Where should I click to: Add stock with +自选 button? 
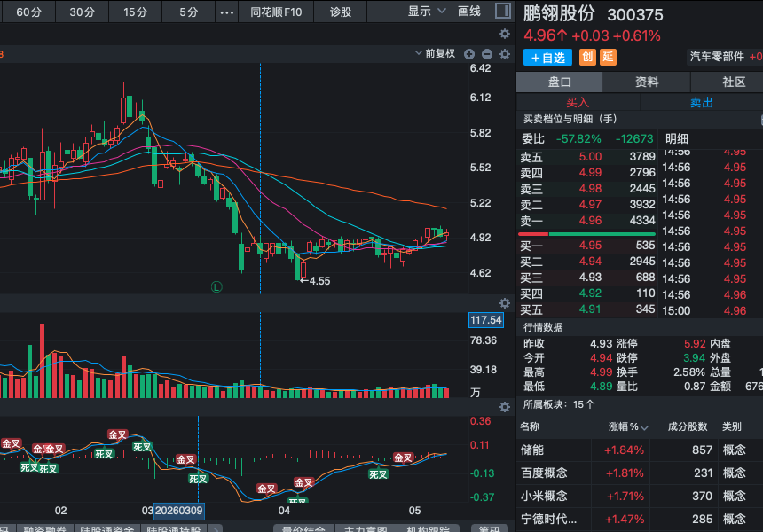tap(548, 58)
